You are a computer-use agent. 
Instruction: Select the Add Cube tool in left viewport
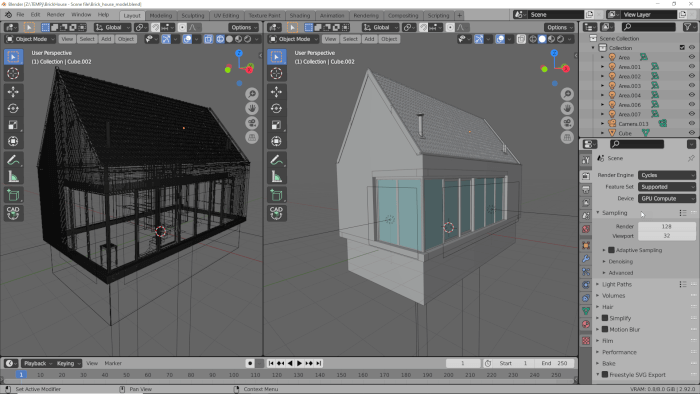13,195
